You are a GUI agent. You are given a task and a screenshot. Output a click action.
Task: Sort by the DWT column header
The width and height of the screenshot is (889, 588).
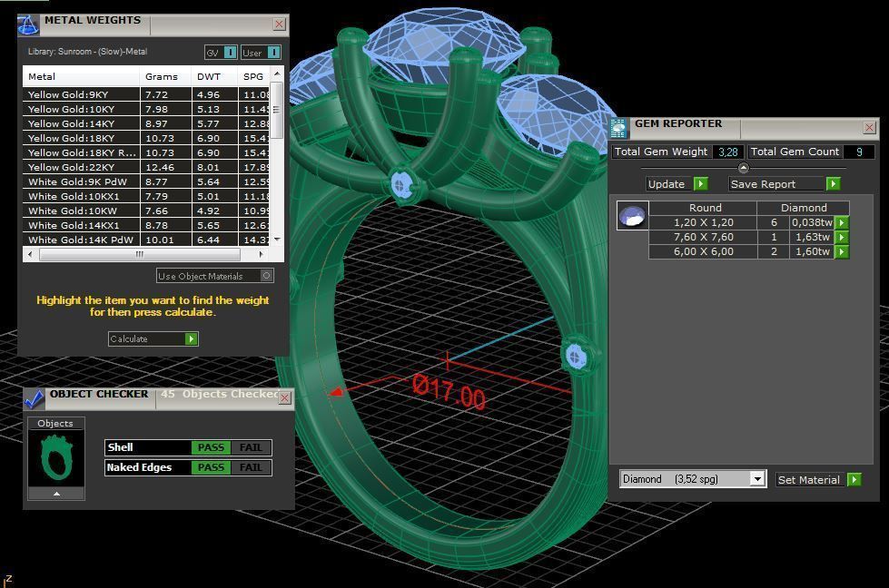[214, 76]
